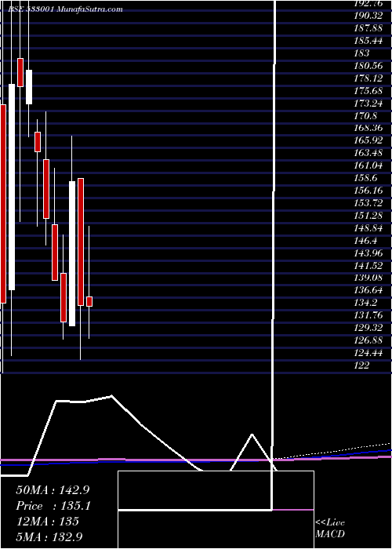Click the 134.2 price axis label
392x549 pixels.
(366, 303)
